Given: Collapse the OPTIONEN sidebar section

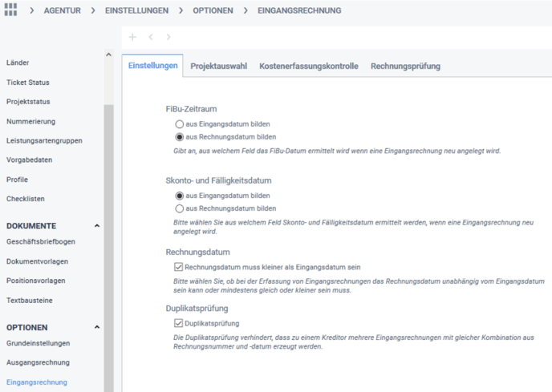Looking at the screenshot, I should pos(97,327).
